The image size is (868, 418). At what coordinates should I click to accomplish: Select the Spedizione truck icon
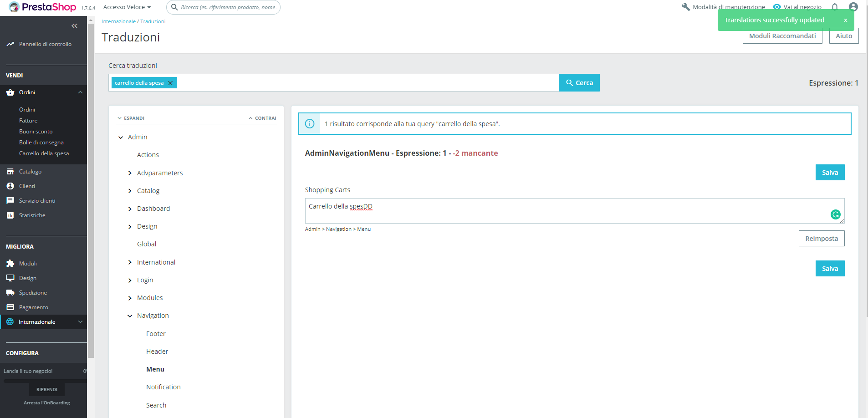(10, 292)
